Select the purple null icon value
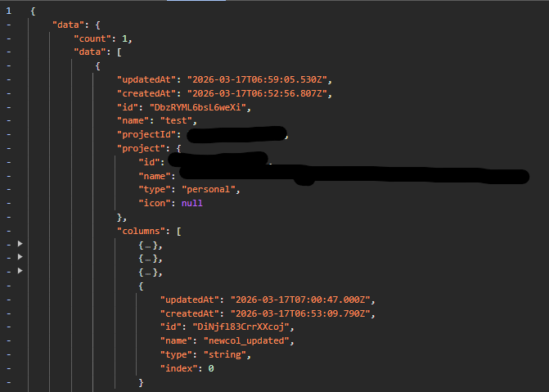Viewport: 549px width, 392px height. click(x=192, y=203)
